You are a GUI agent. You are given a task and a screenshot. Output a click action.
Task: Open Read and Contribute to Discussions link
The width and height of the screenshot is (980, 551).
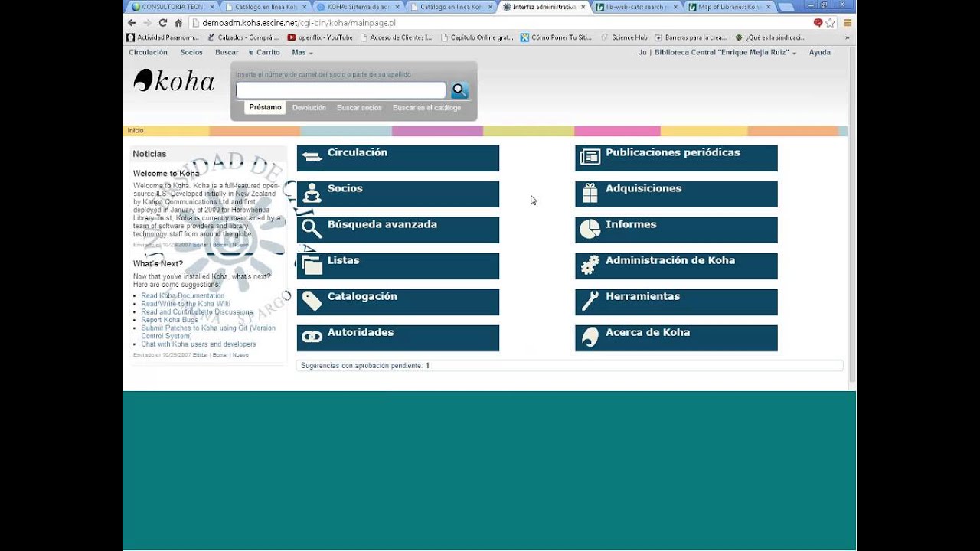[x=197, y=312]
